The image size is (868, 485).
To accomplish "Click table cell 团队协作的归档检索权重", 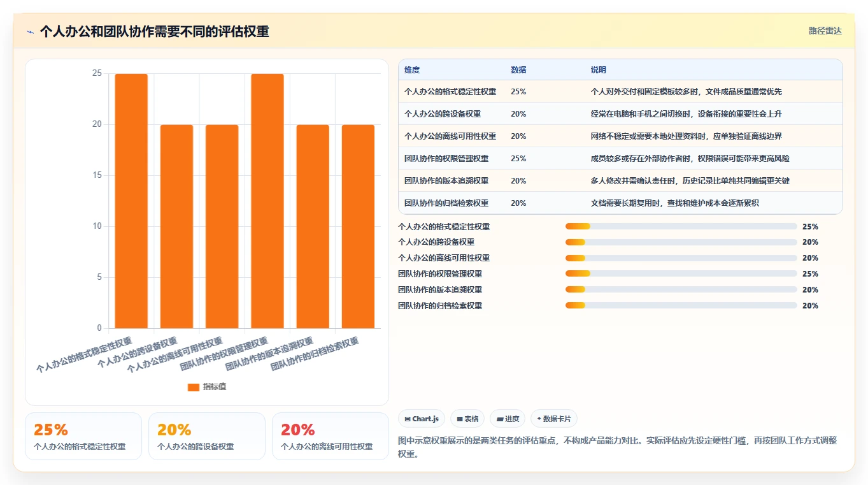I will point(446,203).
